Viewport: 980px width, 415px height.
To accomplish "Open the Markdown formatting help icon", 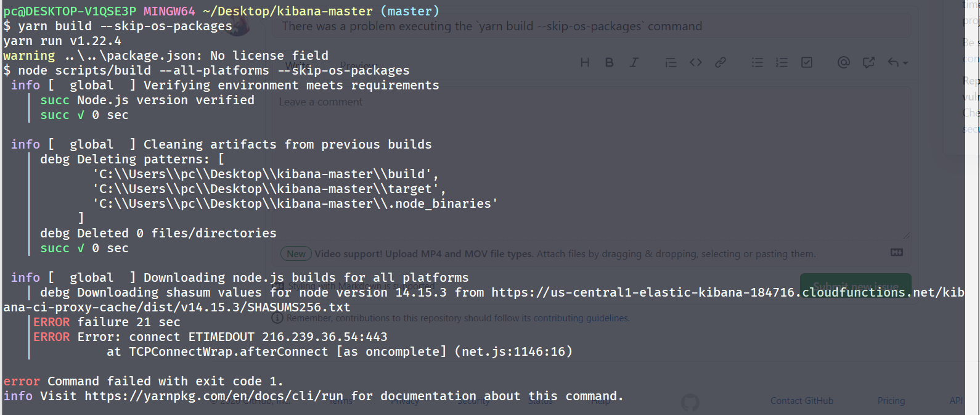I will pos(897,252).
